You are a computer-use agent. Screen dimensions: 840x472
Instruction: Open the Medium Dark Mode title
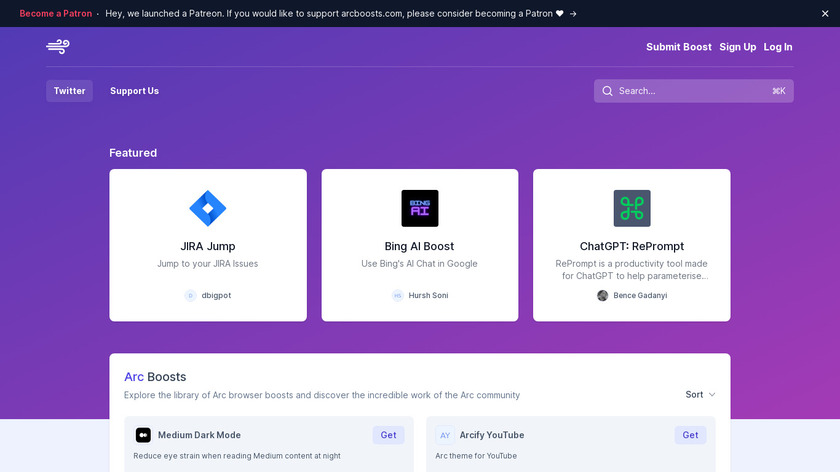tap(199, 435)
